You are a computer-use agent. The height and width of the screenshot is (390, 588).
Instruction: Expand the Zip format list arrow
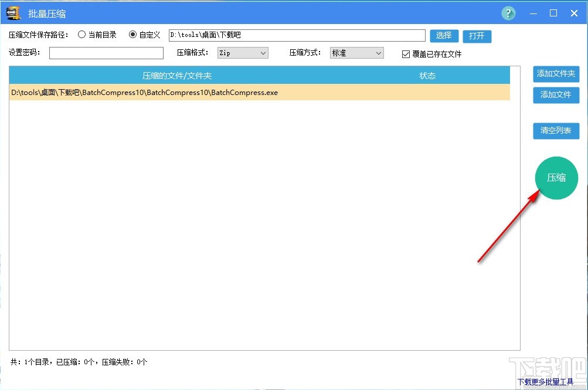tap(264, 53)
